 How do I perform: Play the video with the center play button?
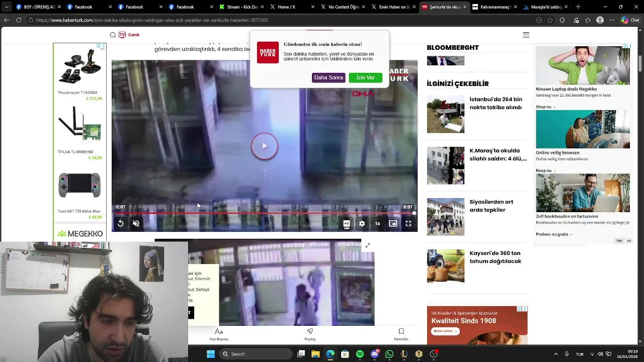coord(265,146)
